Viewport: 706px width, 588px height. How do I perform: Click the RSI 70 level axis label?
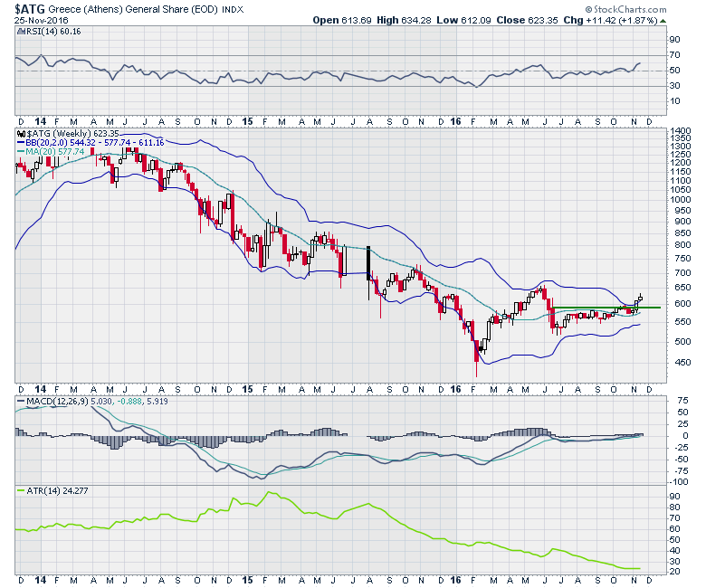tap(674, 55)
